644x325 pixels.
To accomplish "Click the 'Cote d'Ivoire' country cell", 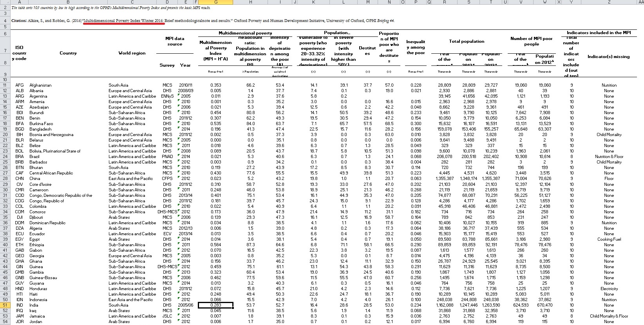I will point(41,184).
